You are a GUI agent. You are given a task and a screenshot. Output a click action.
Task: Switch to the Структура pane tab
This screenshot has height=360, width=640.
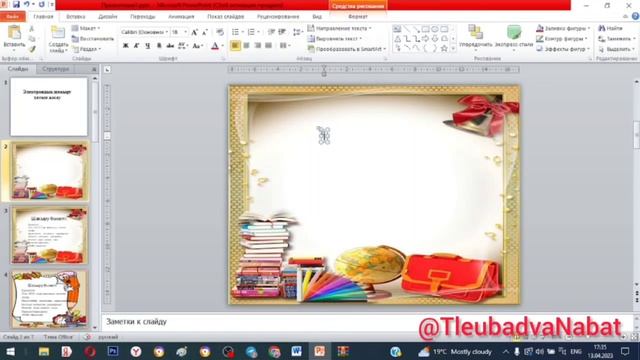click(56, 69)
